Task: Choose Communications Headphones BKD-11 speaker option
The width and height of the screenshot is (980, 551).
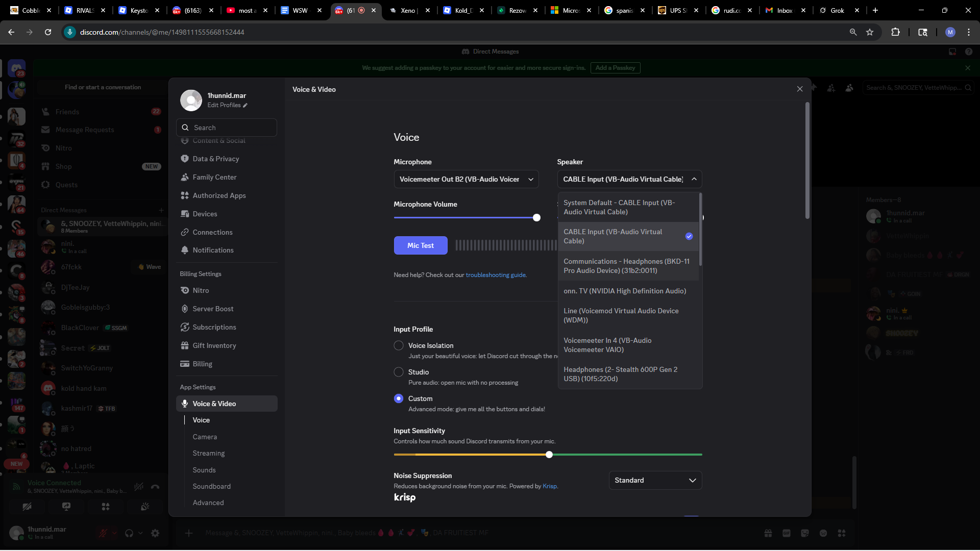Action: point(628,266)
